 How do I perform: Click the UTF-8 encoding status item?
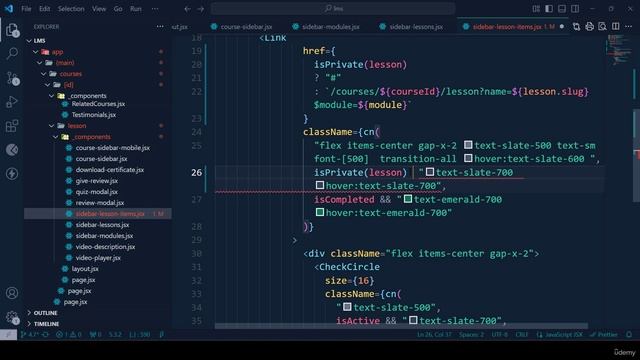click(x=499, y=334)
